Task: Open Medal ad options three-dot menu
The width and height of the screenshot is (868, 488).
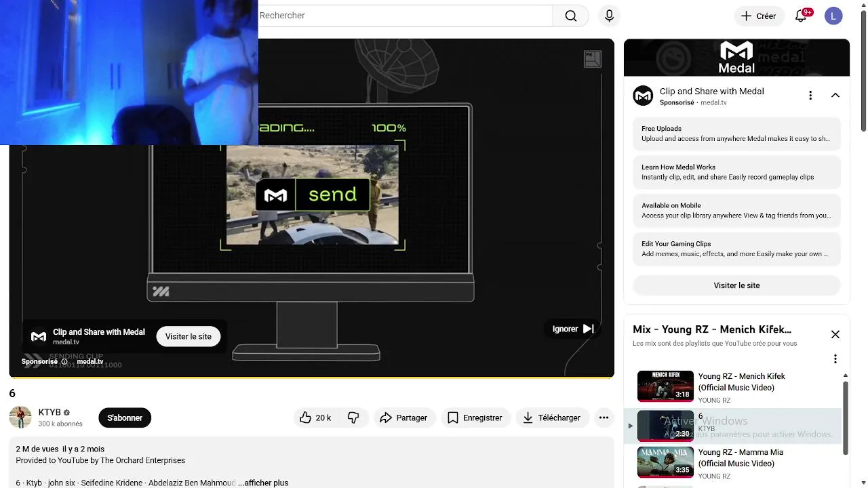Action: tap(810, 96)
